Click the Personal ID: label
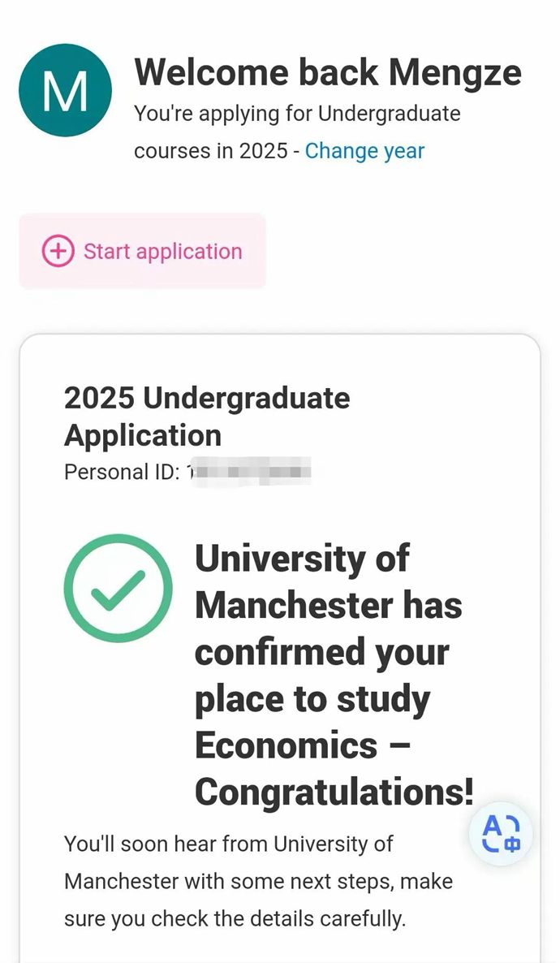560x963 pixels. pyautogui.click(x=122, y=472)
